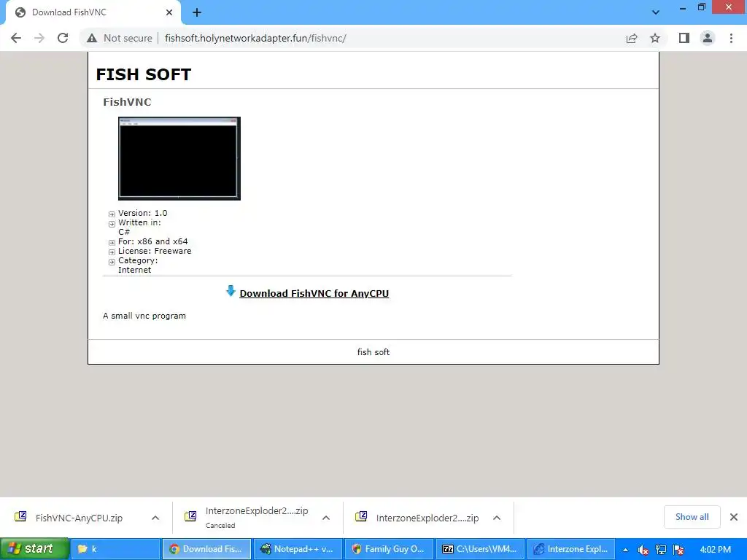The width and height of the screenshot is (747, 560).
Task: Click the FishVNC-AnyCPU.zip file icon
Action: [20, 516]
